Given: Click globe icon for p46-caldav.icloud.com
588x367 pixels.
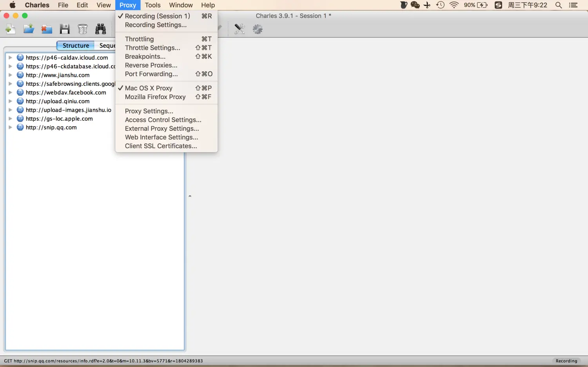Looking at the screenshot, I should pyautogui.click(x=20, y=58).
